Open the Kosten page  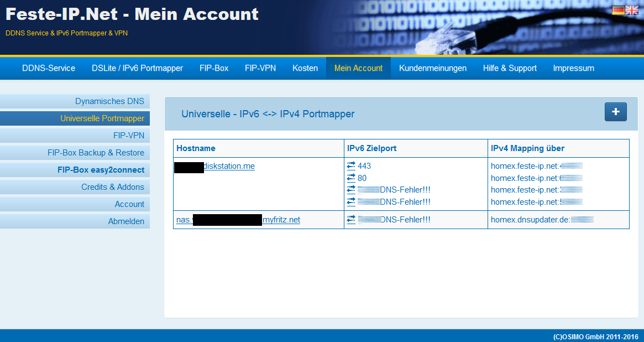pyautogui.click(x=305, y=68)
